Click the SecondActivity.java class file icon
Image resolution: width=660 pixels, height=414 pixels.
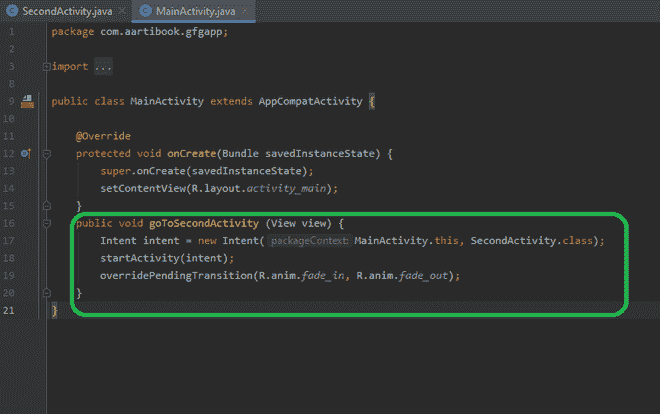tap(11, 11)
